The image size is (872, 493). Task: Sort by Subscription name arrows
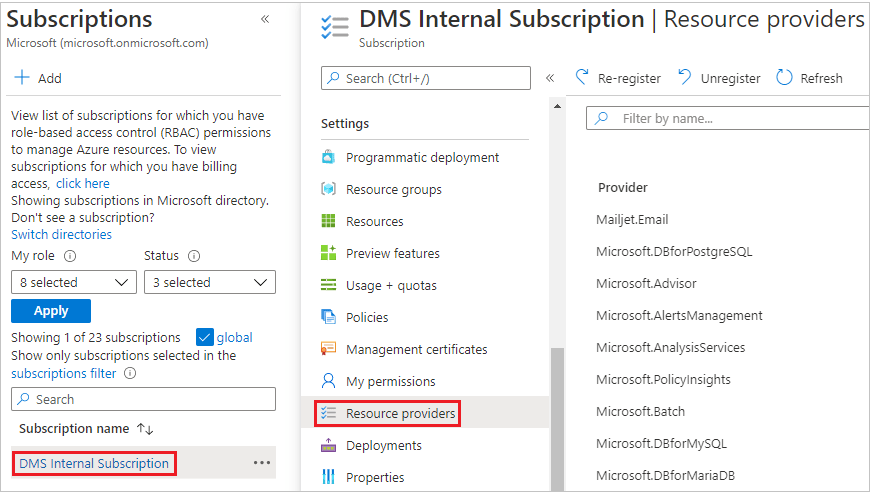(145, 429)
